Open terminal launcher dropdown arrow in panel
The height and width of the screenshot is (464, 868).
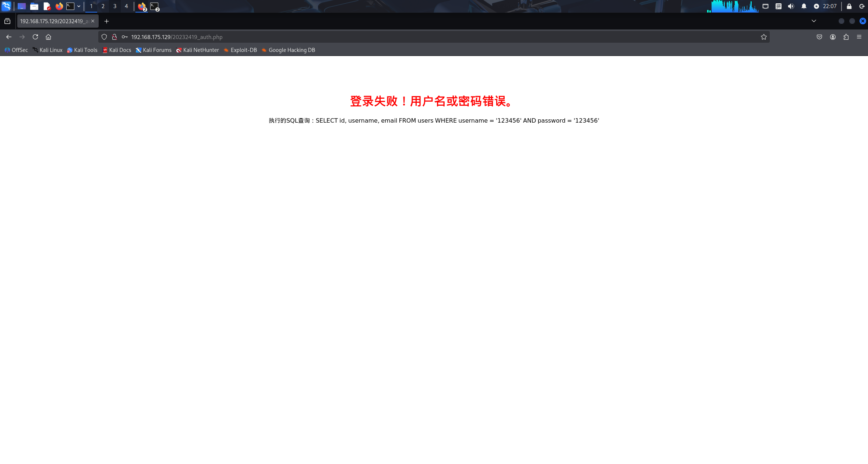[x=79, y=6]
